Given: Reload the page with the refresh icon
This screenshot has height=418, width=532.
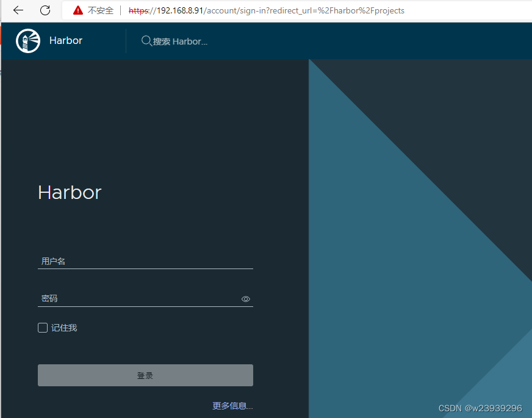Looking at the screenshot, I should pos(45,10).
